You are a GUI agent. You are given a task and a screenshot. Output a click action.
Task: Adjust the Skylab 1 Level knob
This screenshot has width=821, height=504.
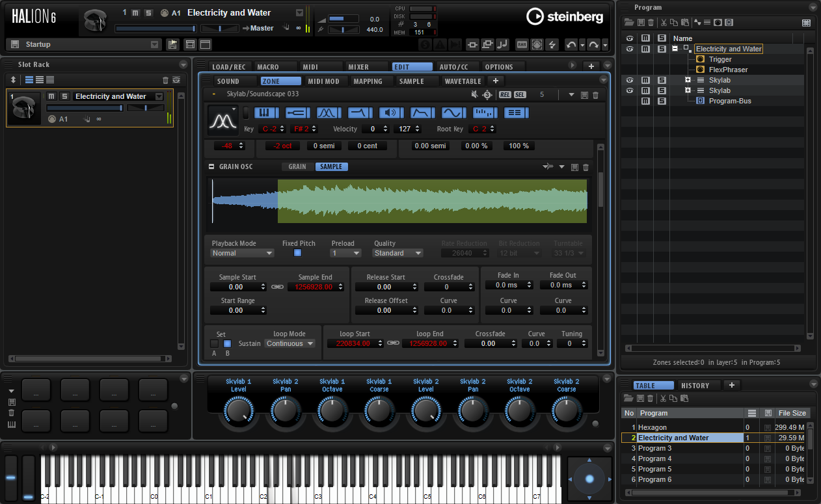[x=238, y=410]
